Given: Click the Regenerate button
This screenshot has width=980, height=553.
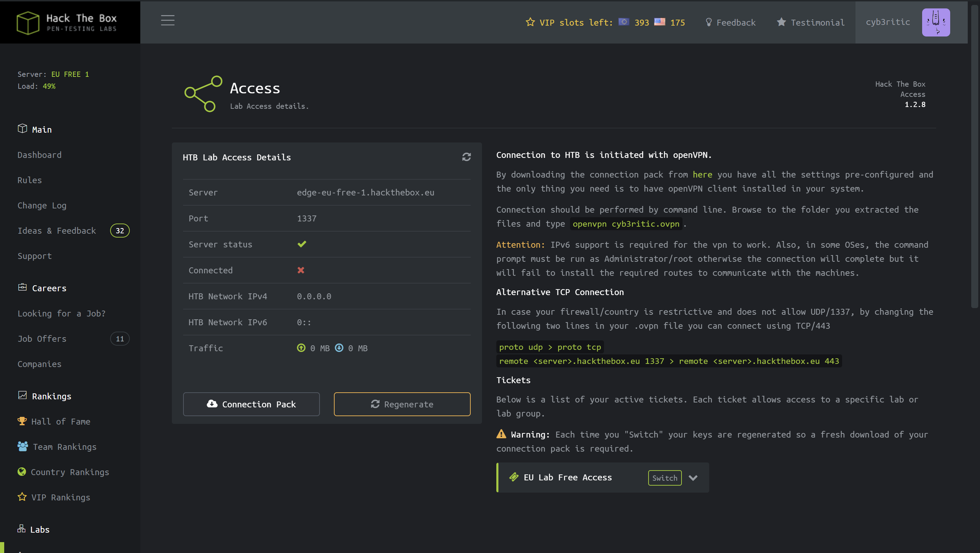Looking at the screenshot, I should 402,404.
